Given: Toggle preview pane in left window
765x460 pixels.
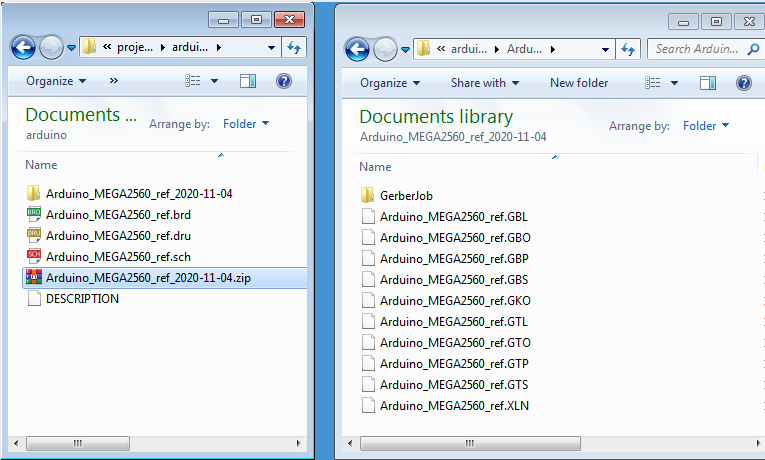Looking at the screenshot, I should (x=248, y=81).
